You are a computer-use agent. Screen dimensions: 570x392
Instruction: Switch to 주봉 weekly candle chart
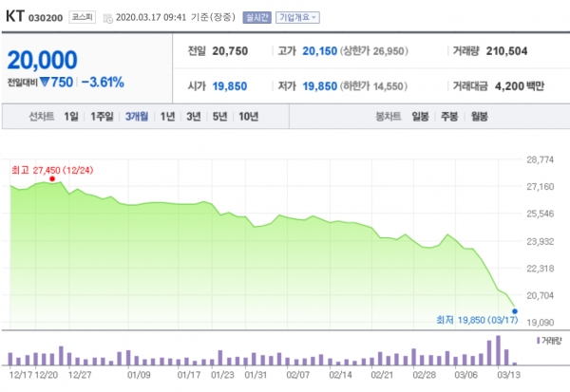click(449, 117)
